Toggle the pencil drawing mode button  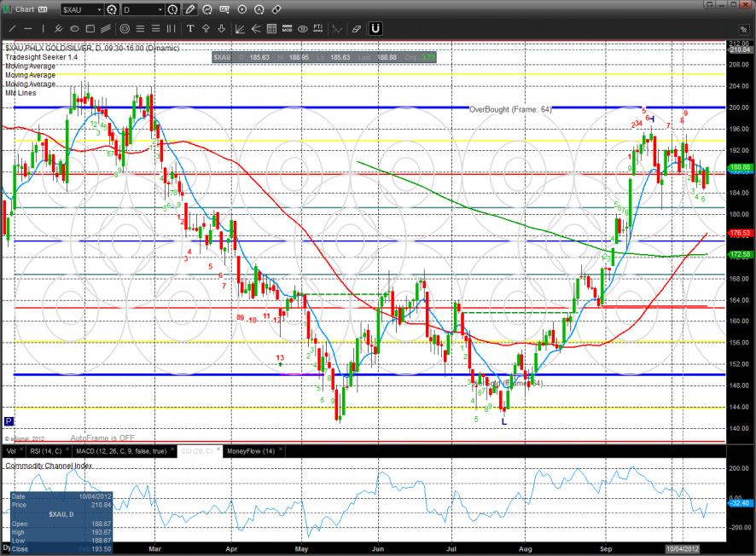[x=189, y=10]
